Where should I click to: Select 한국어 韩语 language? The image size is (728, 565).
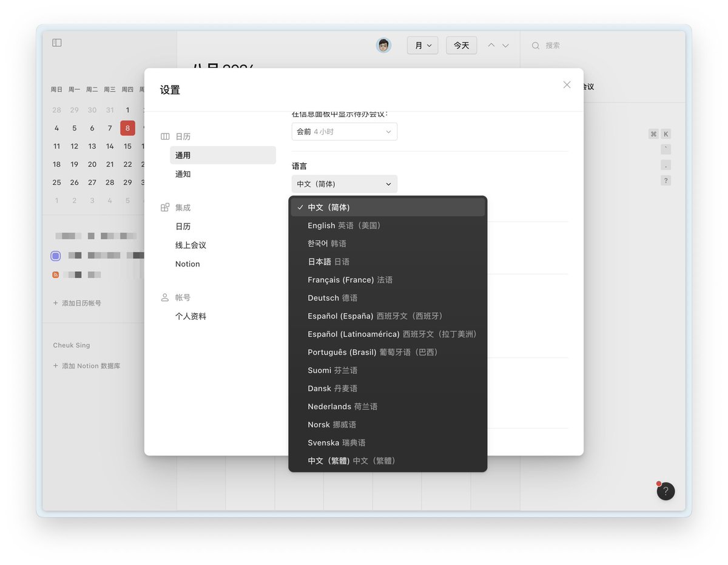click(388, 243)
